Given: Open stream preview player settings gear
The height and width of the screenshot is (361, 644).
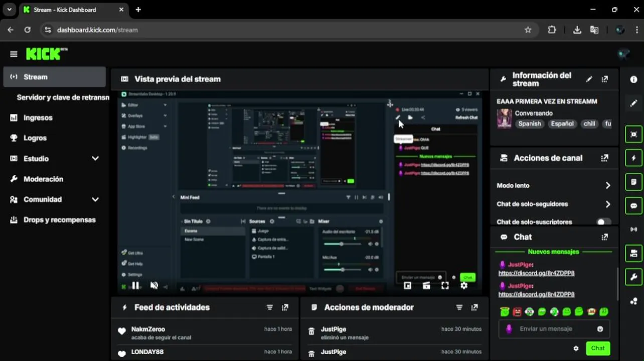Looking at the screenshot, I should (464, 285).
